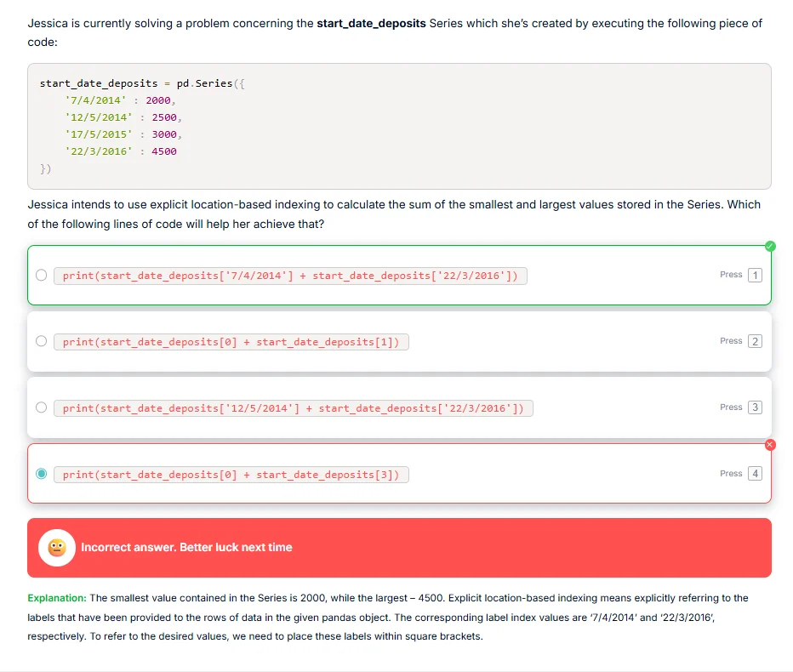Click the green 'Explanation:' label
The image size is (793, 672).
pyautogui.click(x=57, y=598)
